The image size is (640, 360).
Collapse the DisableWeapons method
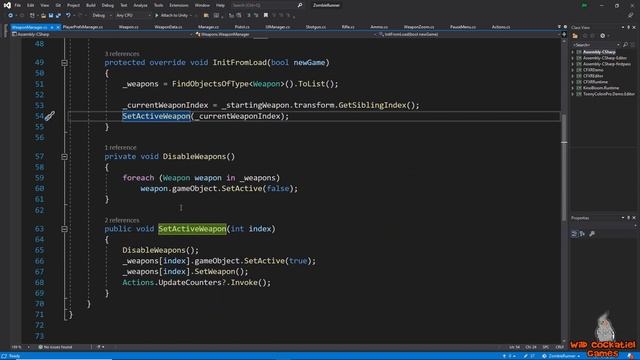point(64,157)
